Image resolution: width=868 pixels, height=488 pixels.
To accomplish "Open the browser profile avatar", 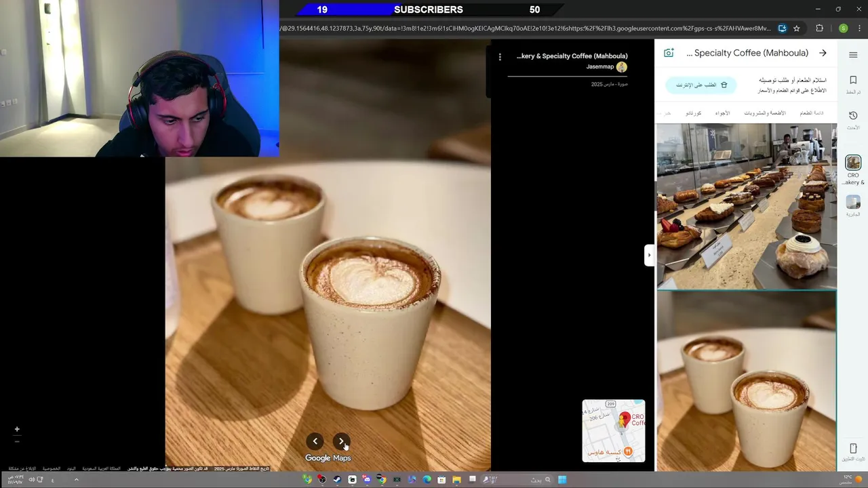I will coord(843,28).
